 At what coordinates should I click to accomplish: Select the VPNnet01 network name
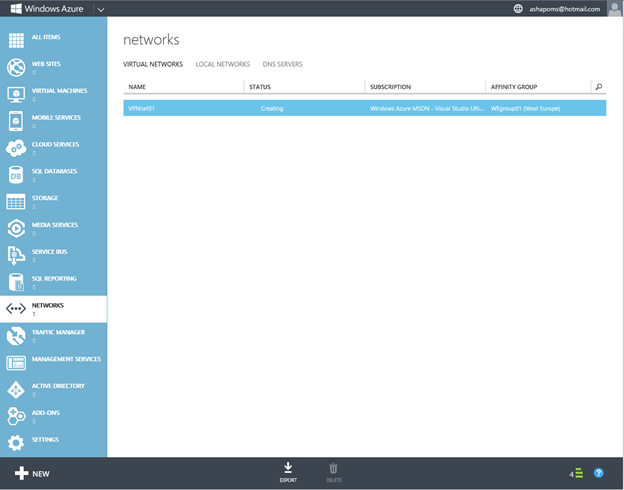[x=141, y=108]
